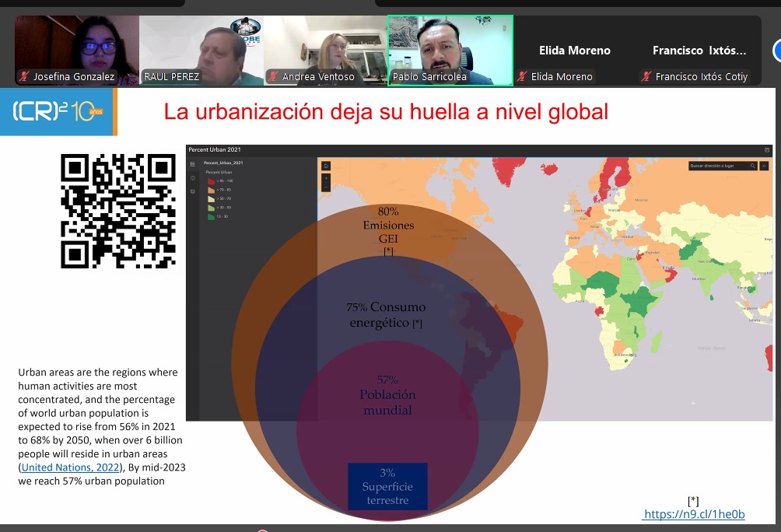Open the basemap layers icon in sidebar
The image size is (781, 532).
click(x=192, y=191)
